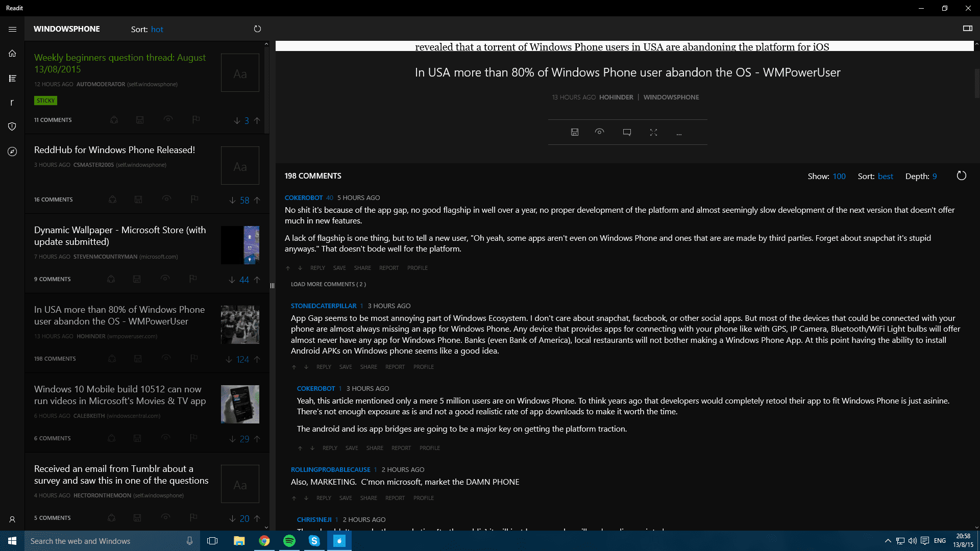Image resolution: width=980 pixels, height=551 pixels.
Task: Hide the open article with eye icon
Action: click(x=599, y=132)
